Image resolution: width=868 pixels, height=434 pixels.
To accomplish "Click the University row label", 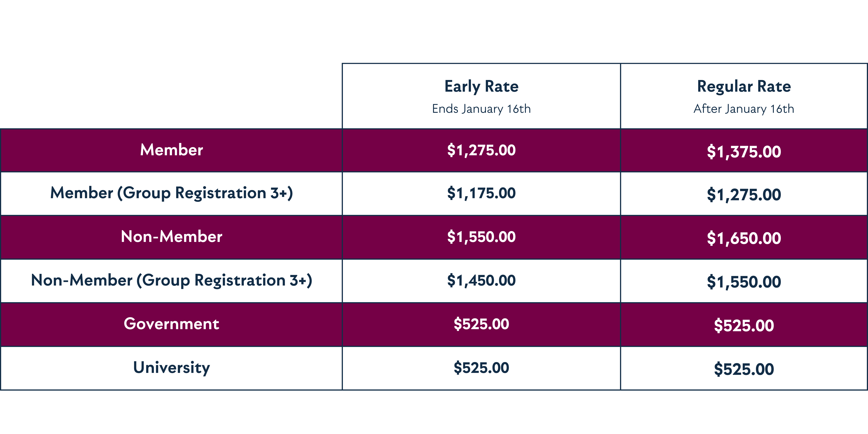I will [x=172, y=368].
